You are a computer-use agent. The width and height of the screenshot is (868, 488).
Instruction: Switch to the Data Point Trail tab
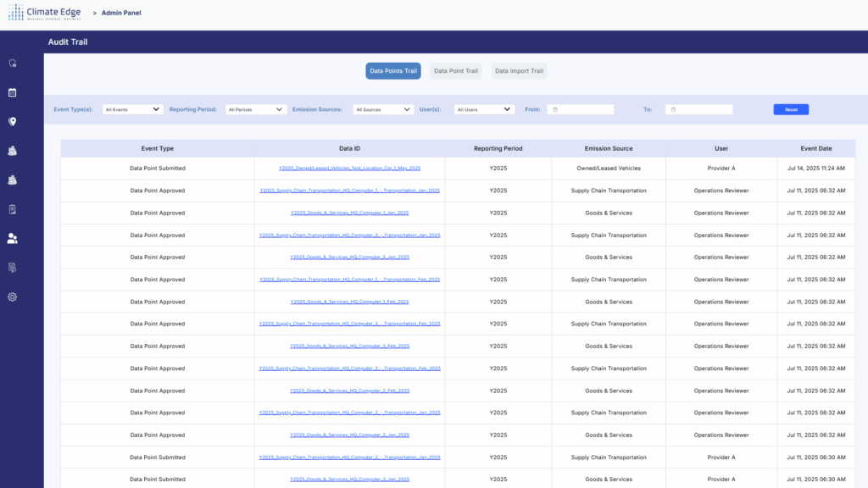[456, 71]
